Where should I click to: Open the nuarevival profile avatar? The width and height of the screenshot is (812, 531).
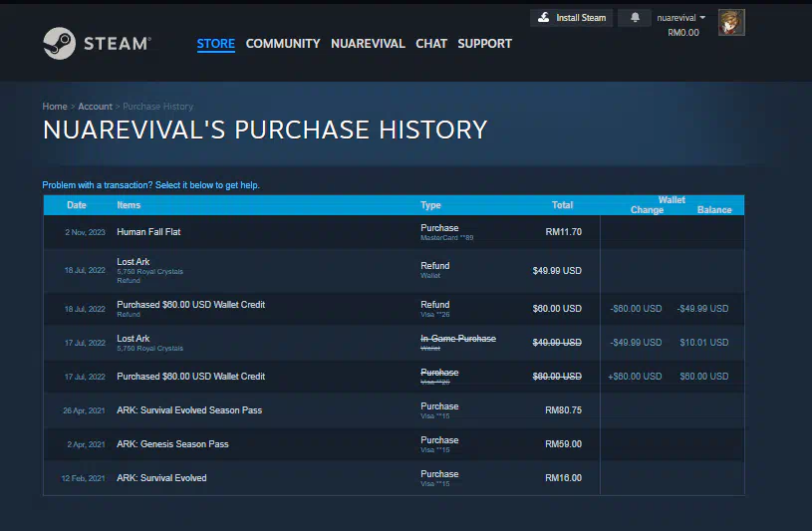click(731, 22)
